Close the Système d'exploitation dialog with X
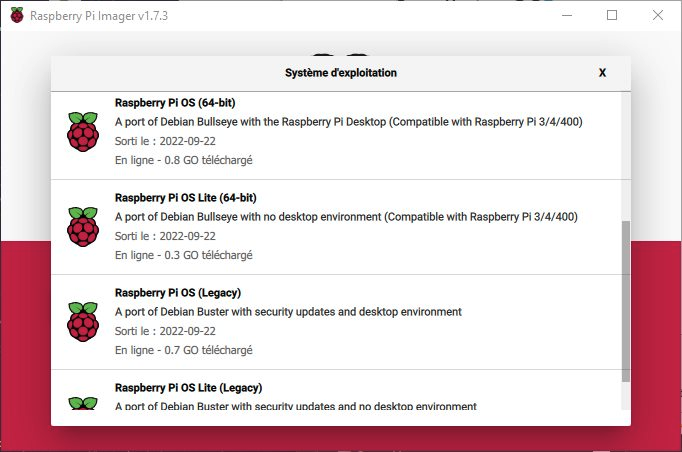682x452 pixels. click(602, 73)
